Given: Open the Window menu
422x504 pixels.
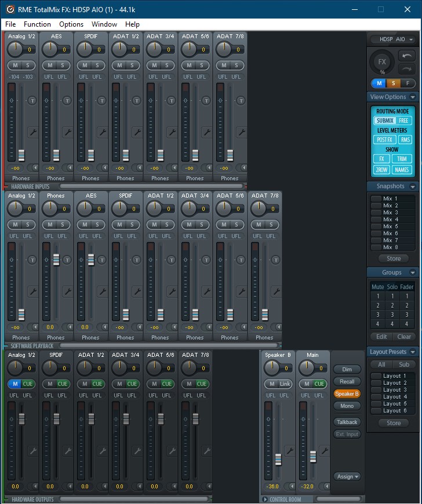Looking at the screenshot, I should [x=104, y=24].
